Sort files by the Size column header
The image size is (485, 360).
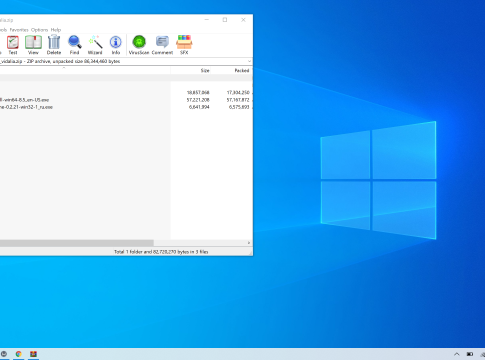point(205,70)
